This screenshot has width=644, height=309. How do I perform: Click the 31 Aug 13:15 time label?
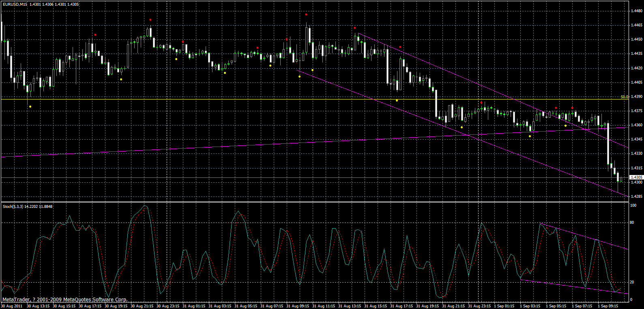[350, 306]
